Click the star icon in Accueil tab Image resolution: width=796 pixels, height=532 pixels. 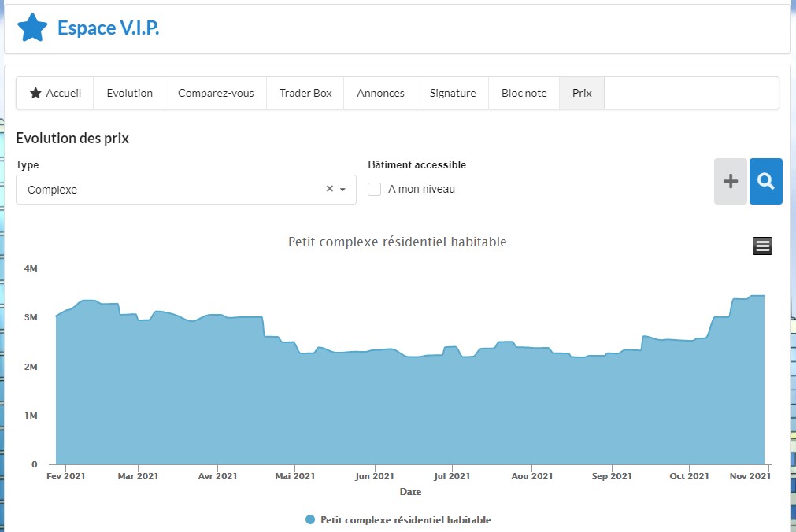[x=35, y=93]
